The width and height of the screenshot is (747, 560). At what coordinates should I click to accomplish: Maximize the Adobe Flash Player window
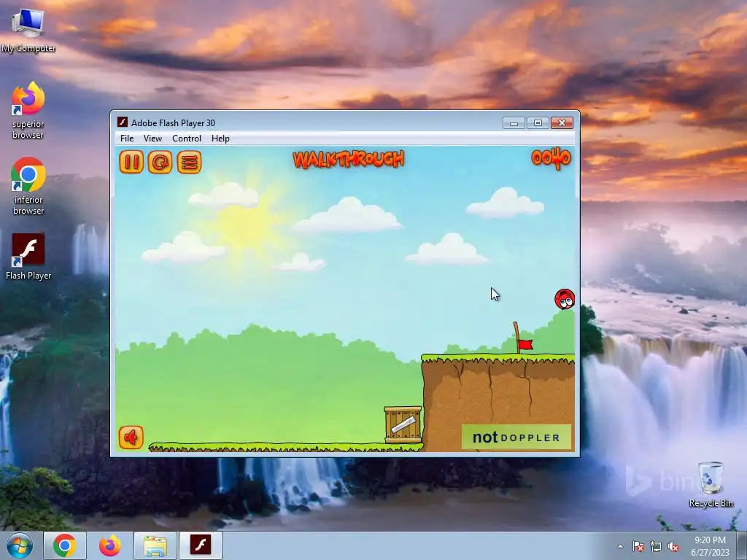pos(538,123)
